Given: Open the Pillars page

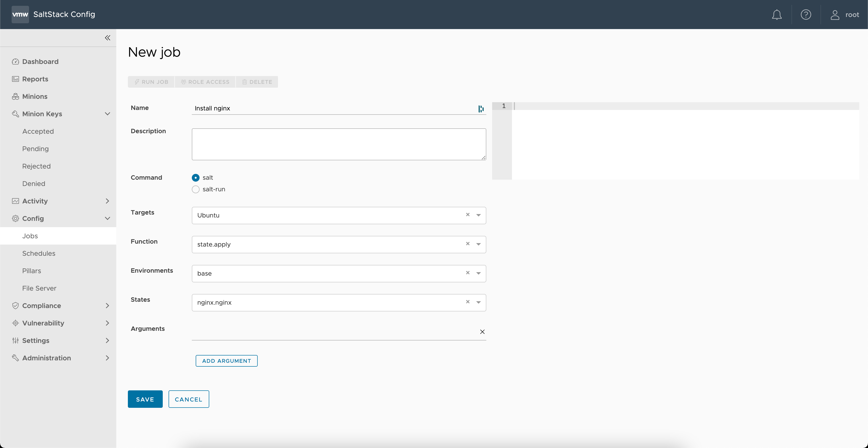Looking at the screenshot, I should [x=31, y=270].
